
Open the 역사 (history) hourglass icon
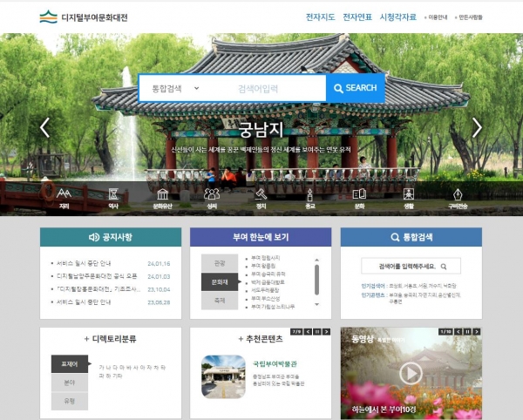pos(113,196)
